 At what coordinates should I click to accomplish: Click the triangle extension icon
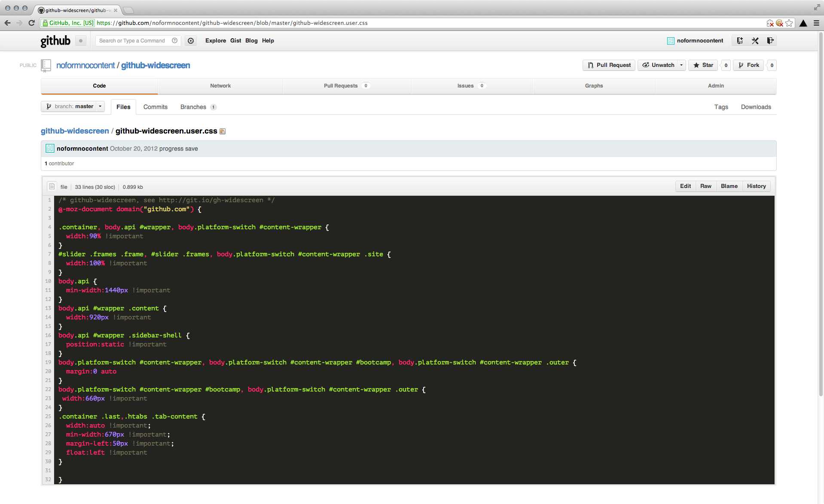803,23
